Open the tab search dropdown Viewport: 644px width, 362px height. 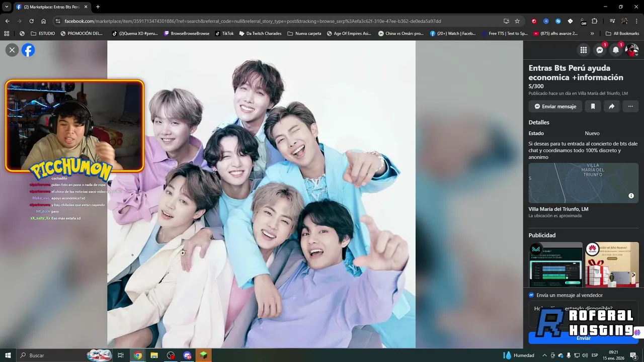[x=7, y=7]
